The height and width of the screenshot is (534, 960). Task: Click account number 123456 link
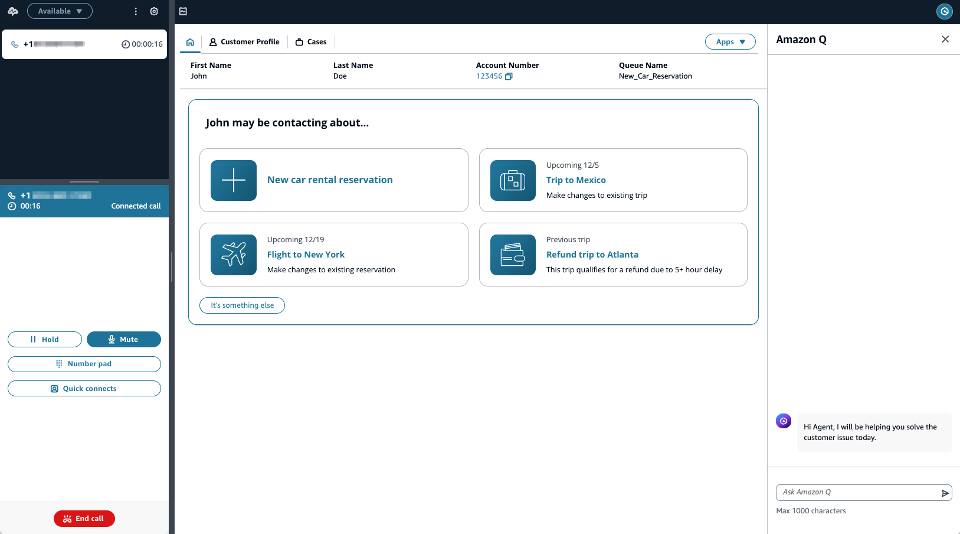[x=489, y=76]
